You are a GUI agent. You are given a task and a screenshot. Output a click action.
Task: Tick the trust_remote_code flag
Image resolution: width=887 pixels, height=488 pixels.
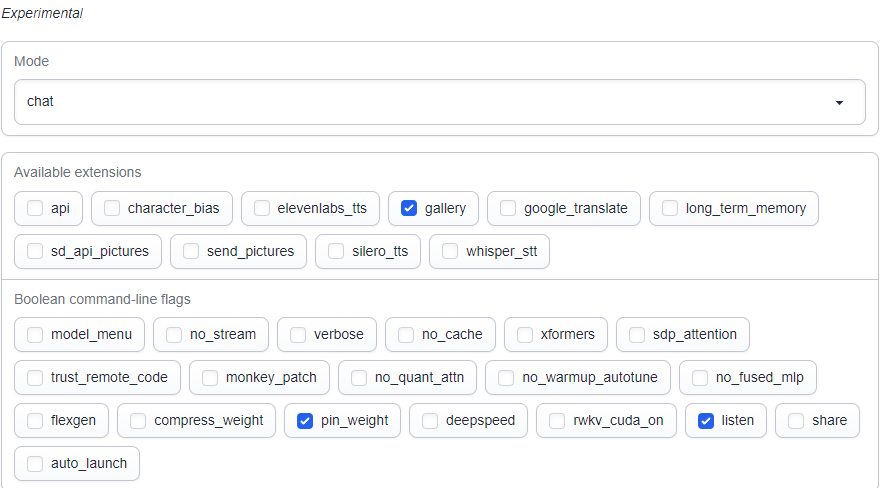point(36,378)
